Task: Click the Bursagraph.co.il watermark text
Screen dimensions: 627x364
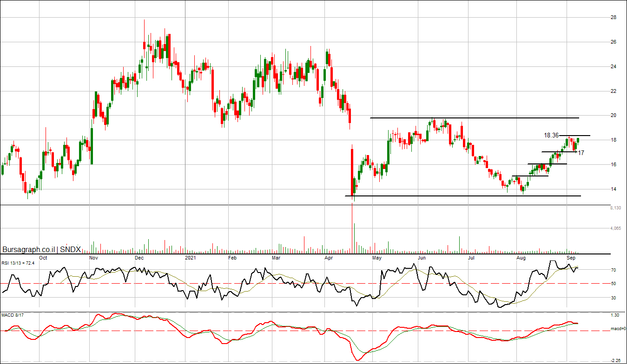Action: [29, 249]
